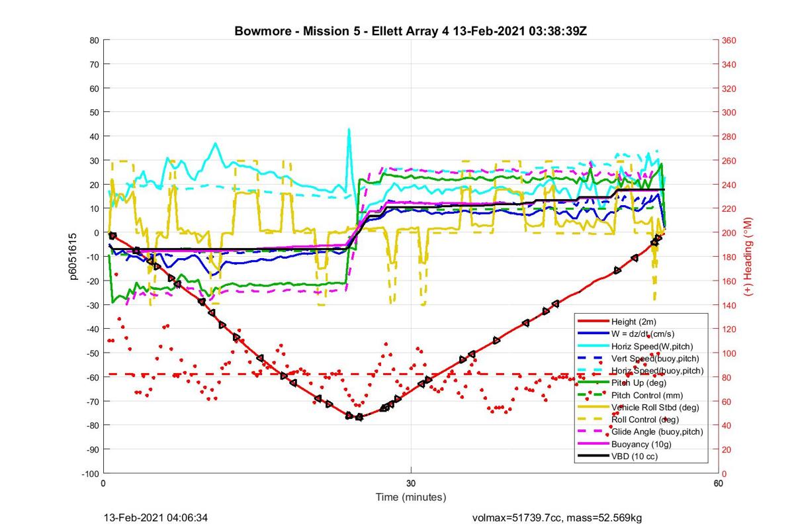The height and width of the screenshot is (532, 794).
Task: Click 'Horiz Speed(W,pitch)' in the legend
Action: (652, 345)
